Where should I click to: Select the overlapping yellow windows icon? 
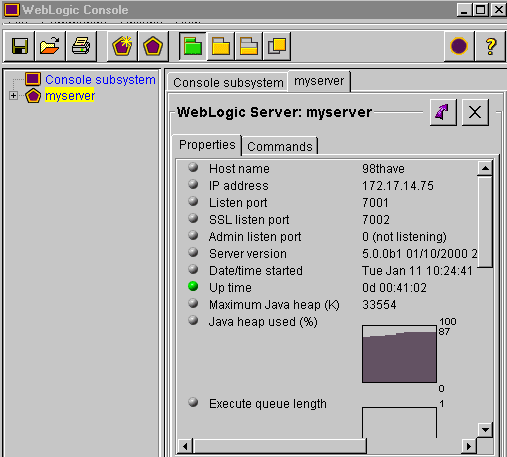[x=277, y=46]
